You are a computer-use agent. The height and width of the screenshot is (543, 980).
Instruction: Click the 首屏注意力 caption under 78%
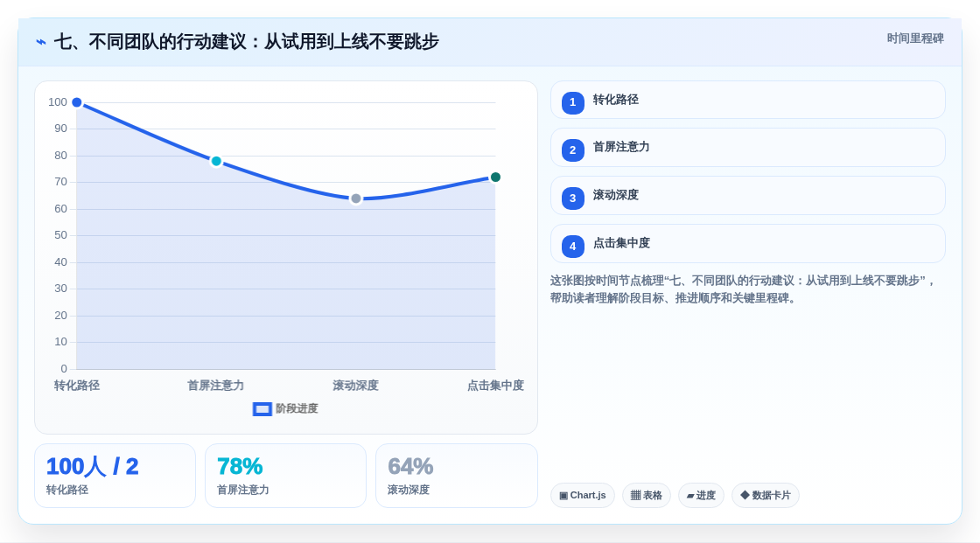tap(243, 490)
